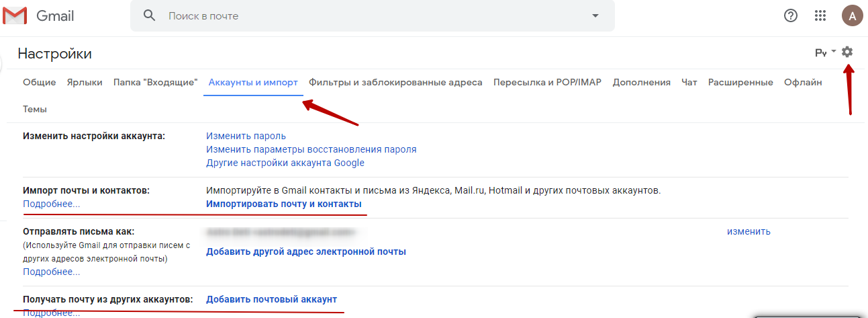Click the Изменить пароль link
The image size is (868, 318).
pyautogui.click(x=246, y=136)
